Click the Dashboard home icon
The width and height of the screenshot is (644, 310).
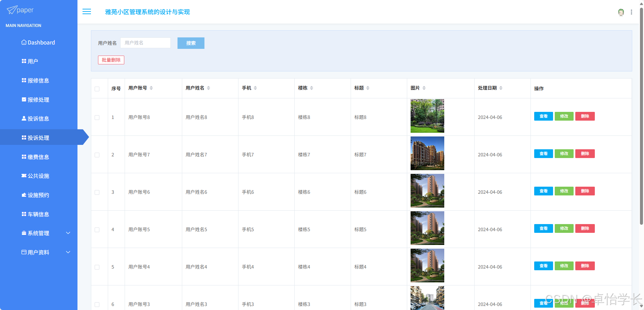pyautogui.click(x=24, y=42)
